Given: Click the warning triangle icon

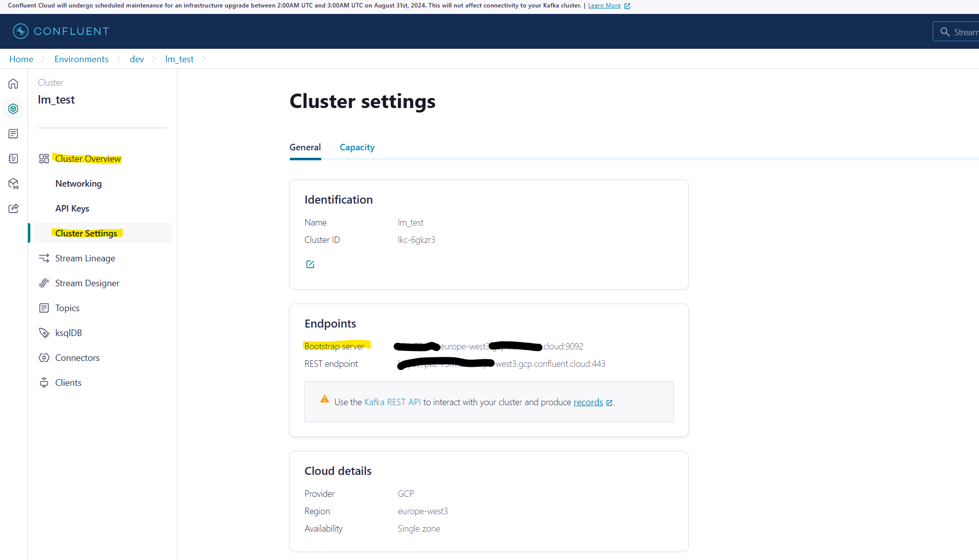Looking at the screenshot, I should click(325, 399).
